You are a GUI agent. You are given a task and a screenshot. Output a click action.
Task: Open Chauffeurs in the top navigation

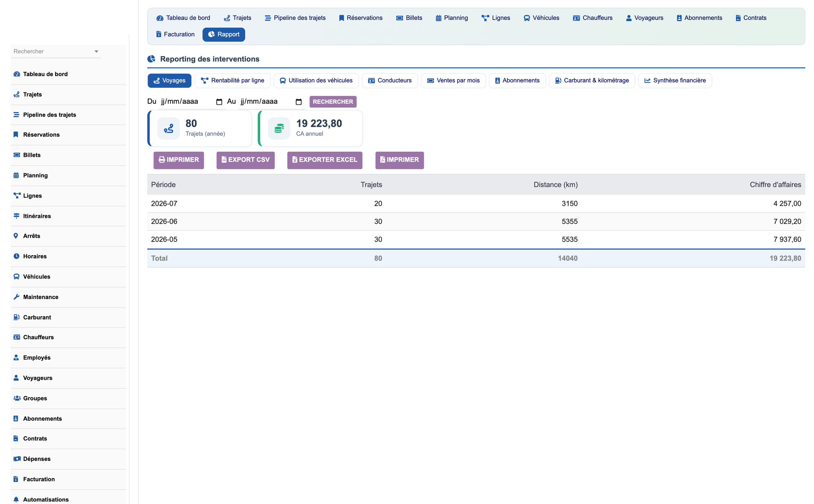pos(593,18)
